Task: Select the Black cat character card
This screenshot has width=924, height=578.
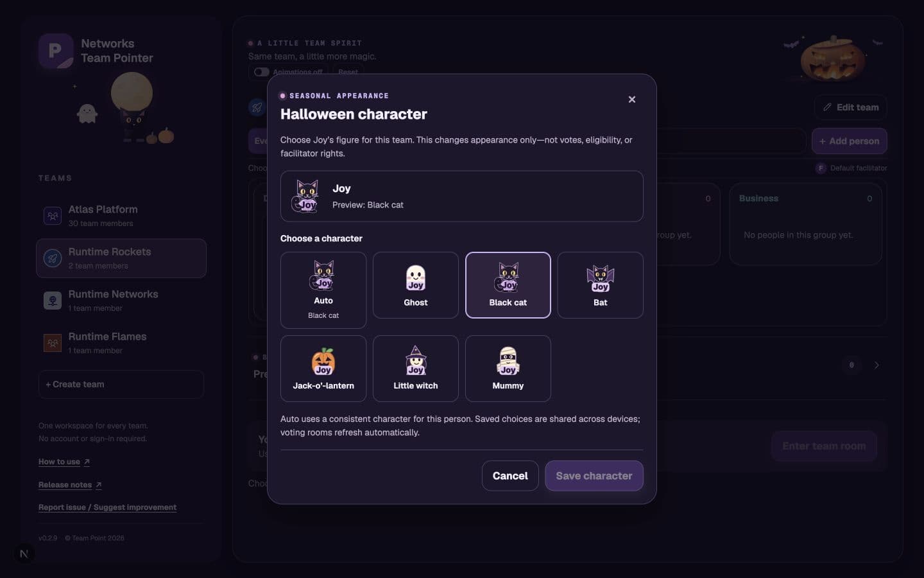Action: [x=508, y=285]
